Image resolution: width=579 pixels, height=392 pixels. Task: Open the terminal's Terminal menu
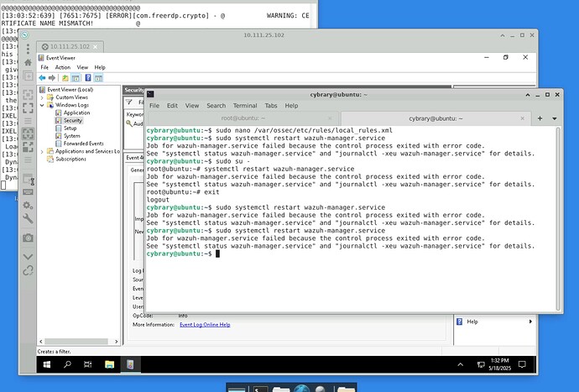(245, 106)
